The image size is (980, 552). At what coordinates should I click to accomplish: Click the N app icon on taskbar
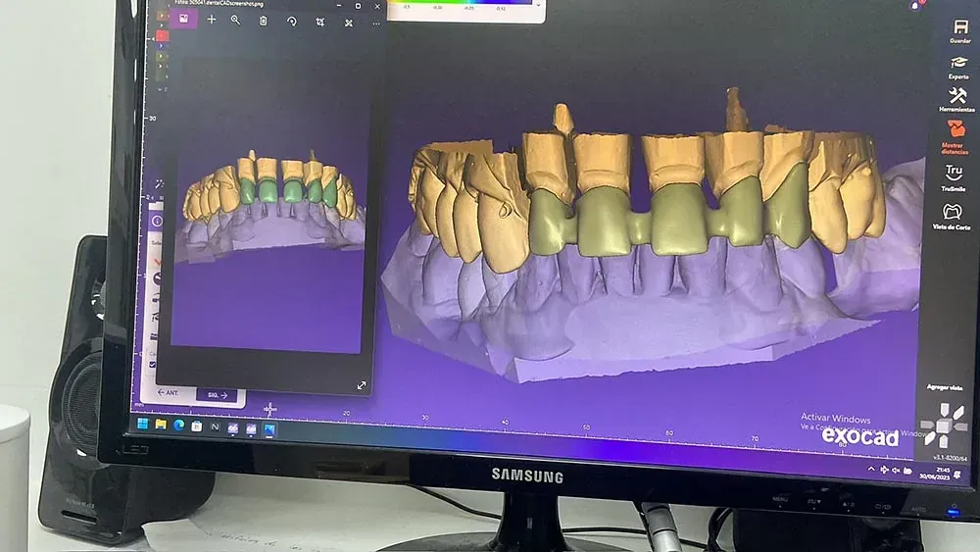pos(215,427)
